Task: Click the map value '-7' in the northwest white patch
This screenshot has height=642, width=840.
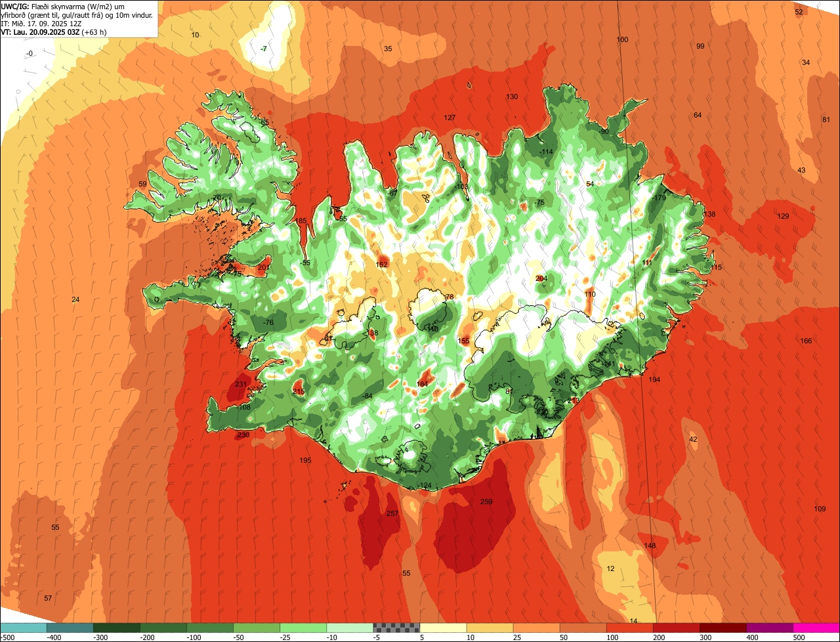Action: pyautogui.click(x=263, y=49)
